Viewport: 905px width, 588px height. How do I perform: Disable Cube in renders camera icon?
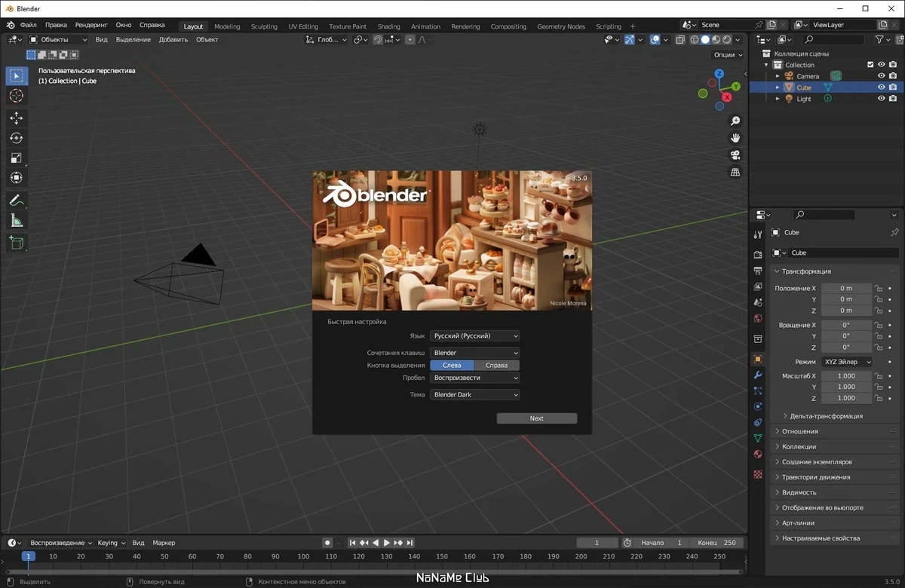pyautogui.click(x=893, y=87)
